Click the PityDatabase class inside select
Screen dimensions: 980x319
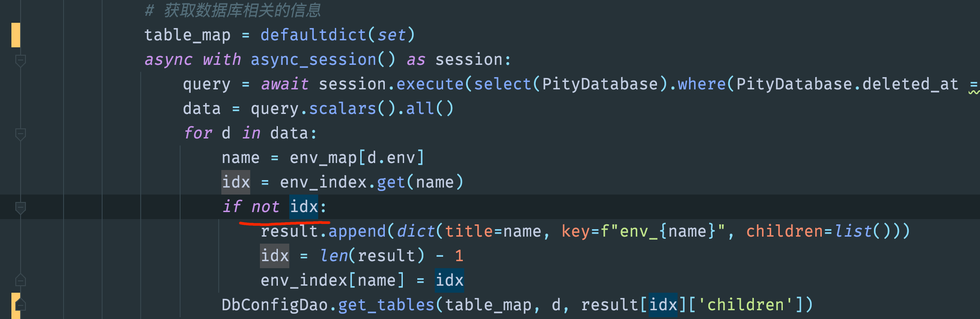click(x=600, y=84)
